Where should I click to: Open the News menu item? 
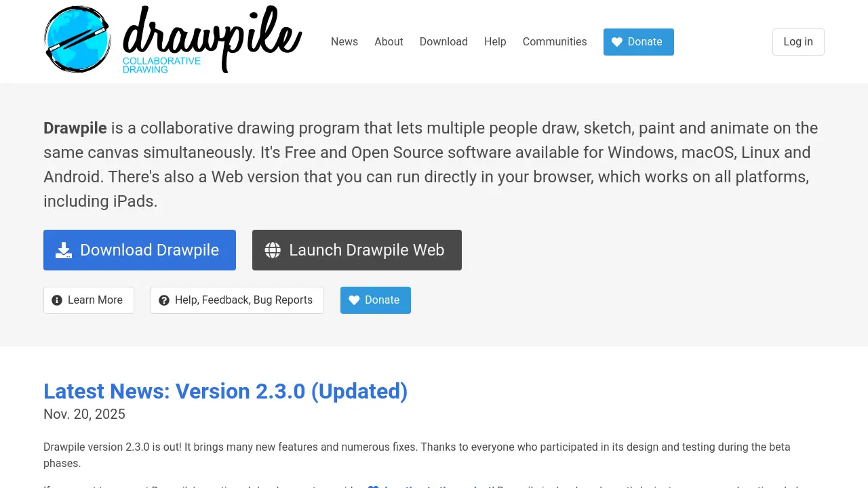344,42
